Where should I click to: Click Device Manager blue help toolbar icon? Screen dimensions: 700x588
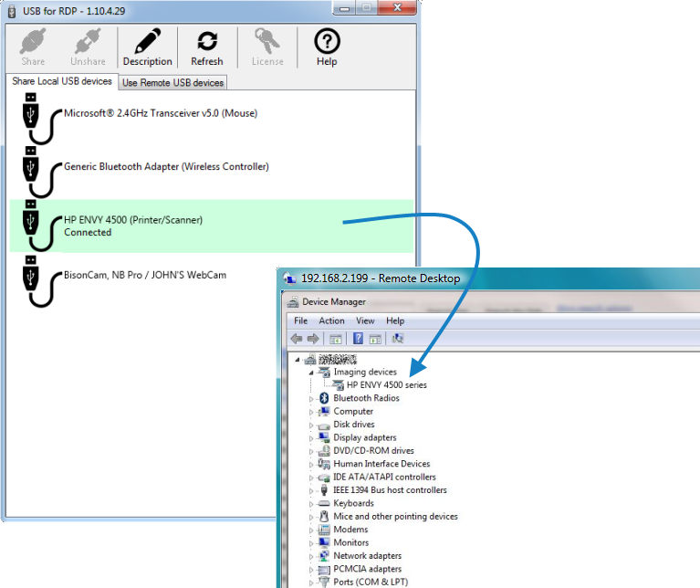[x=358, y=339]
